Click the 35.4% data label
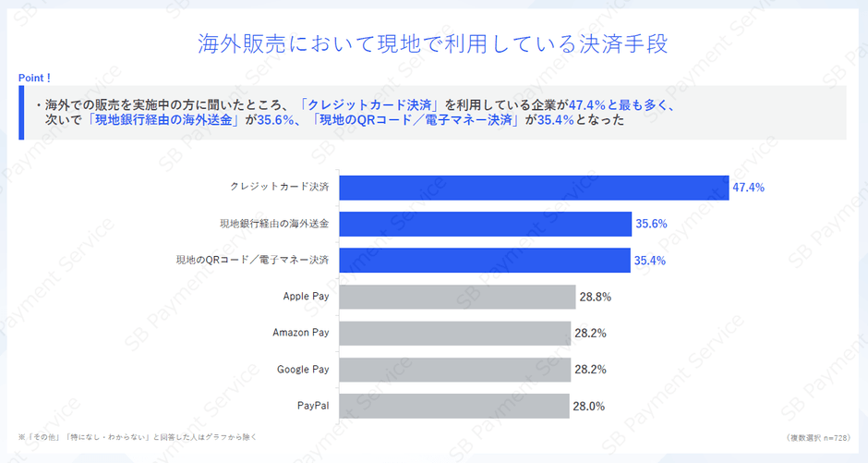868x463 pixels. [649, 261]
